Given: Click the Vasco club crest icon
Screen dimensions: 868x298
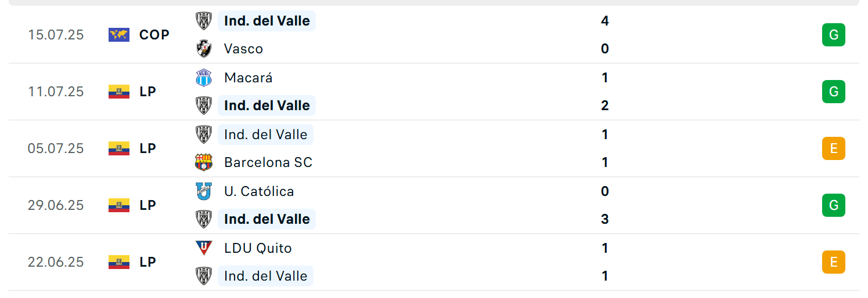Looking at the screenshot, I should [204, 49].
